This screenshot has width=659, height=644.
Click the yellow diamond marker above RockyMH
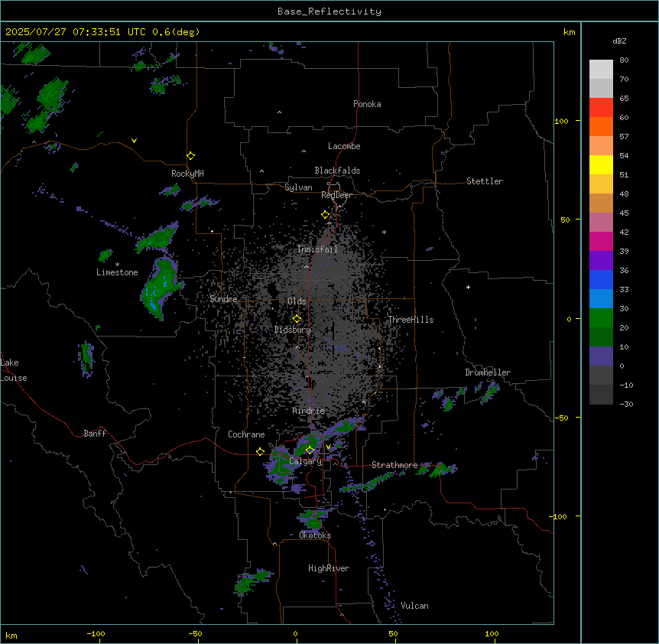tap(191, 156)
